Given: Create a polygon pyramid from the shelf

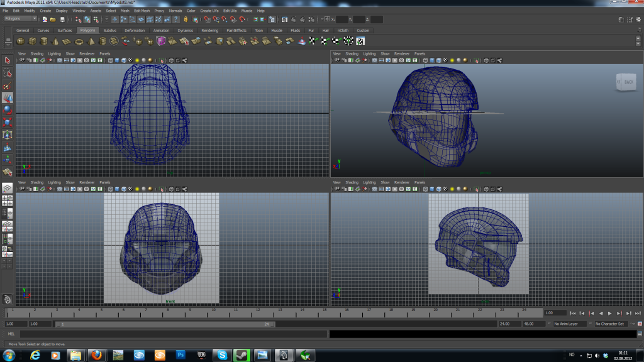Looking at the screenshot, I should point(91,41).
